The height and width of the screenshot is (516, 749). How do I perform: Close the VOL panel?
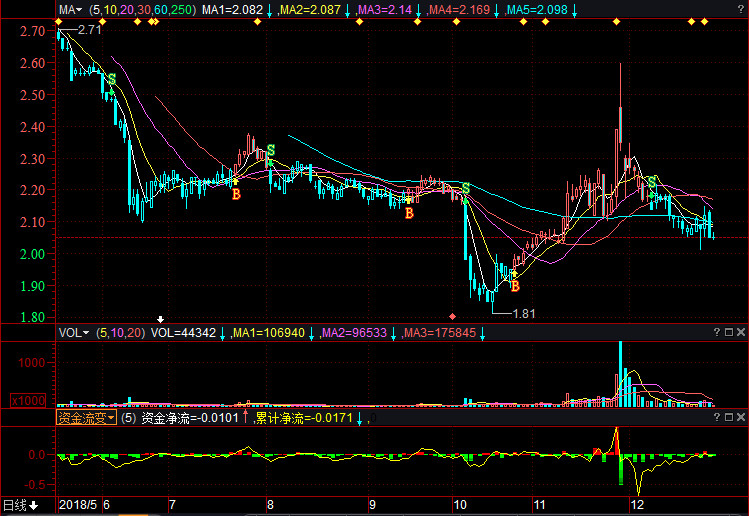pyautogui.click(x=741, y=332)
